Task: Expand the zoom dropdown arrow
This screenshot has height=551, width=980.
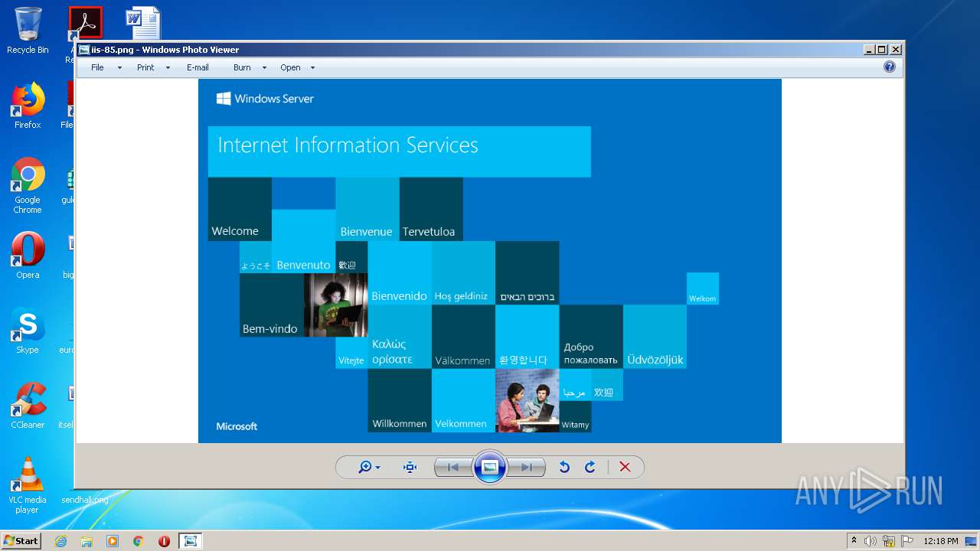Action: pos(378,468)
